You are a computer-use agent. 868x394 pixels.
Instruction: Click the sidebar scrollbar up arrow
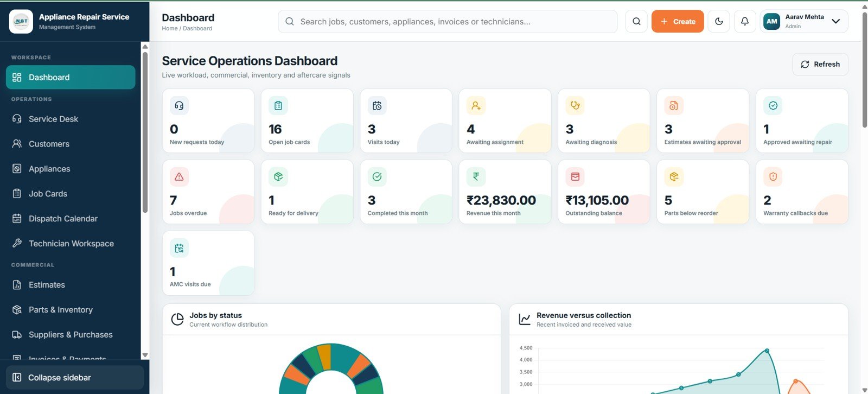[x=145, y=47]
